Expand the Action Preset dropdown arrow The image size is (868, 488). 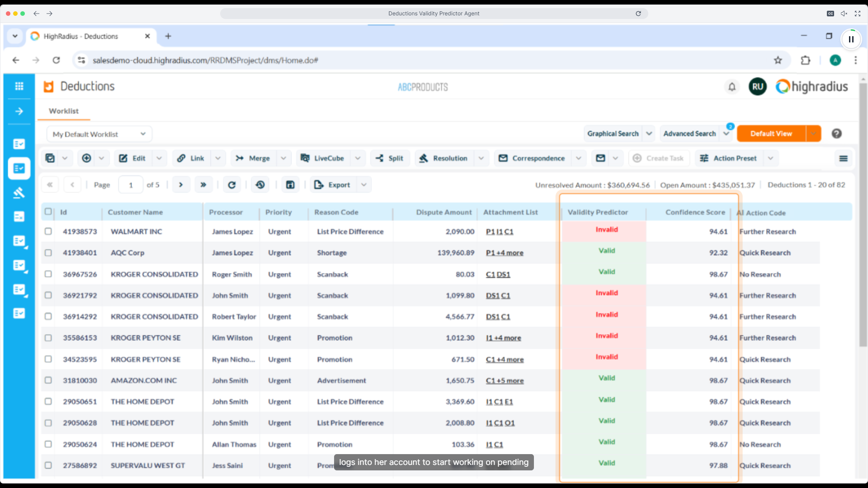click(771, 158)
